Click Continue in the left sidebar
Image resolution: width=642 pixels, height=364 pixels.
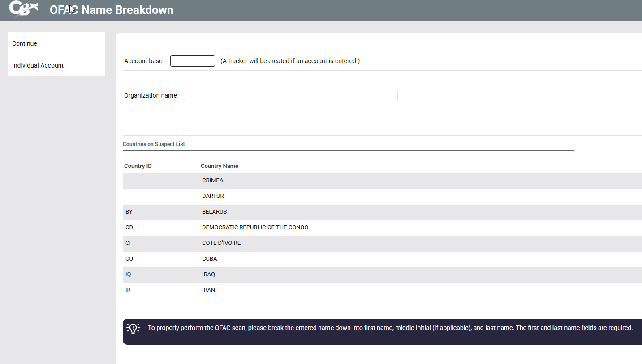tap(25, 43)
